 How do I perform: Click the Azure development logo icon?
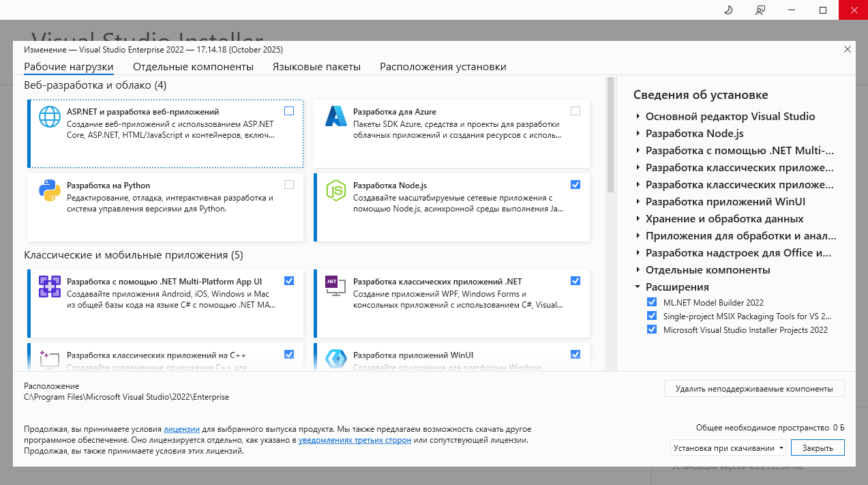(x=336, y=117)
